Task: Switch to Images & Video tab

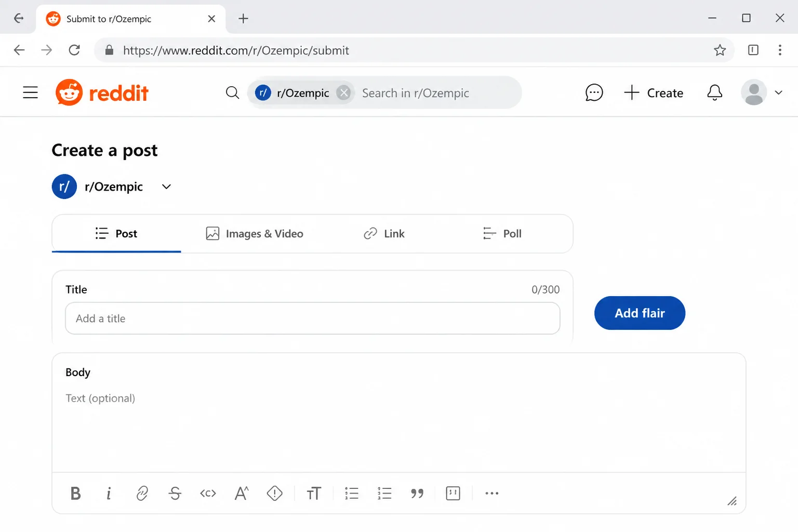Action: [255, 233]
